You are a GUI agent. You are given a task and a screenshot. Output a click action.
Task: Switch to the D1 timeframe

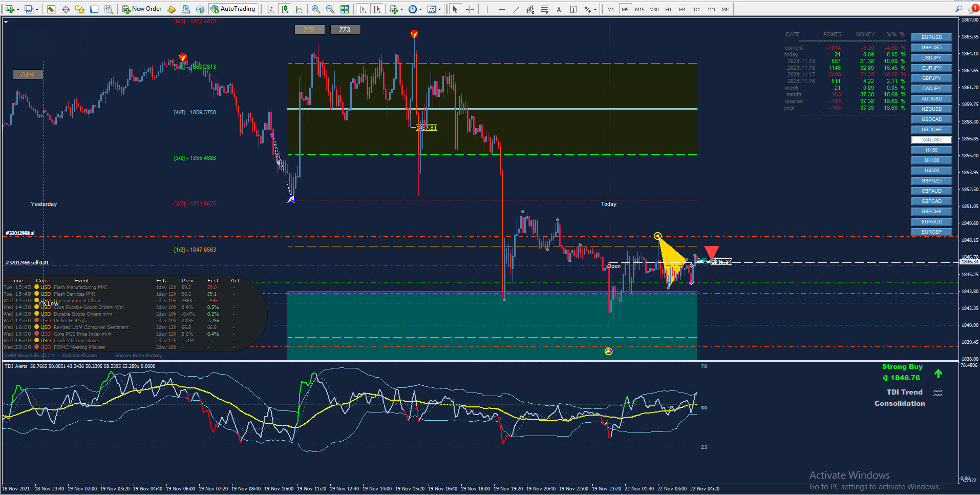697,9
